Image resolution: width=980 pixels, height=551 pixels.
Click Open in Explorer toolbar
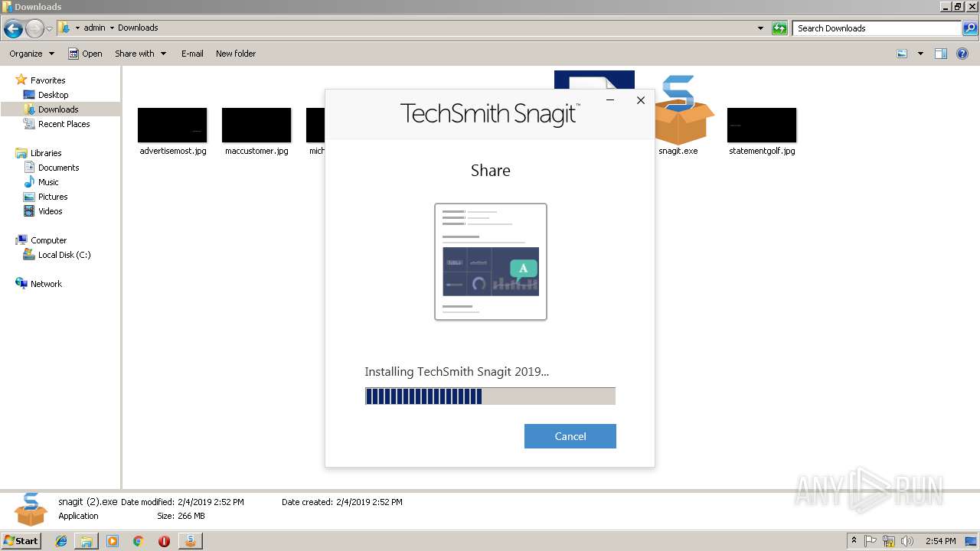tap(85, 54)
